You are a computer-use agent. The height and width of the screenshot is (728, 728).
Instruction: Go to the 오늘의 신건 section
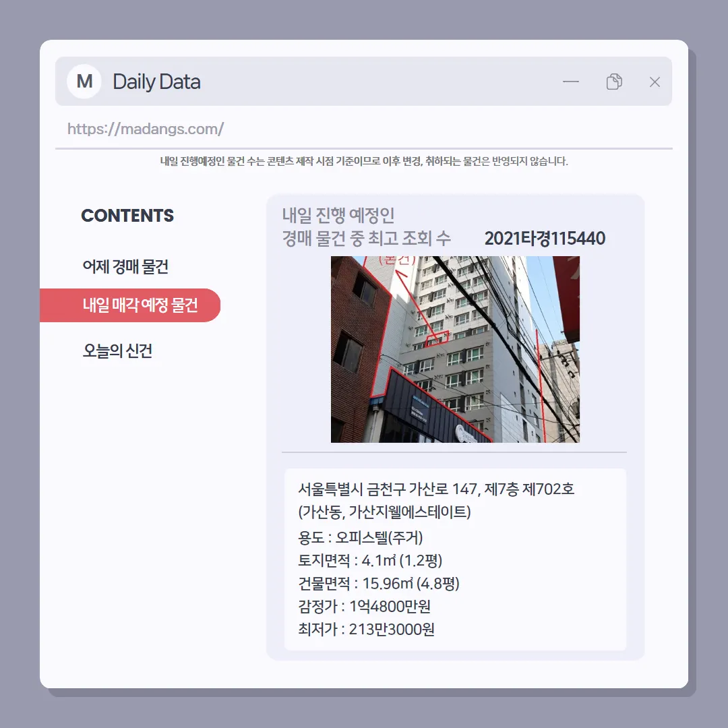coord(117,351)
